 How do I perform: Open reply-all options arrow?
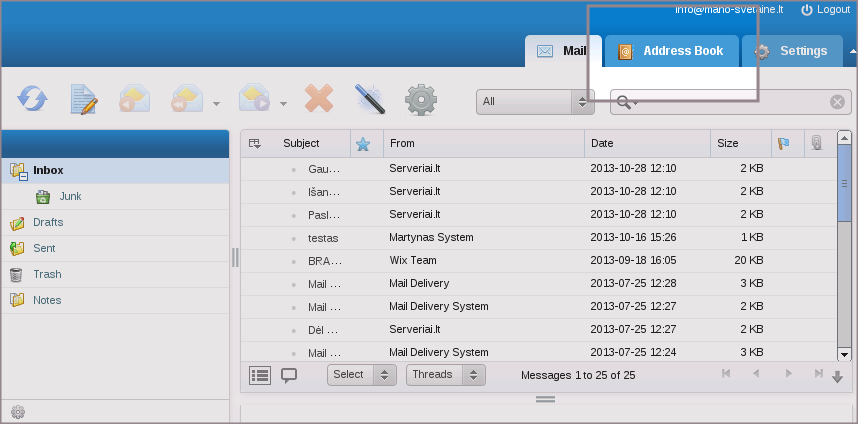point(217,103)
